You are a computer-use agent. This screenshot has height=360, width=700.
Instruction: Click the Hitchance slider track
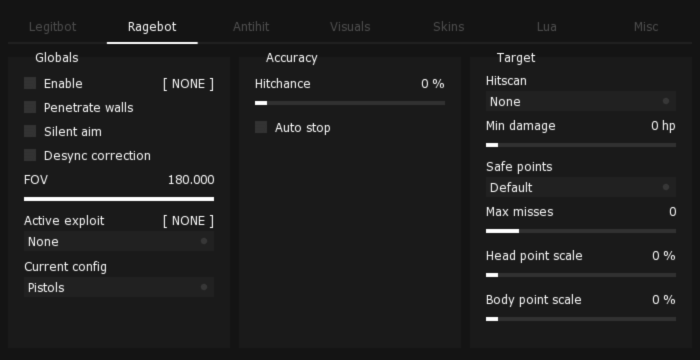[x=350, y=103]
